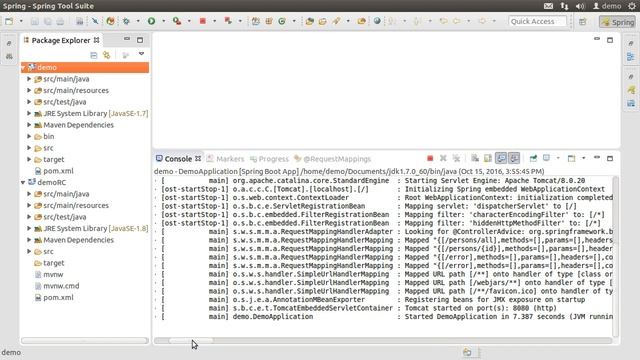Expand src/main/java under demo
This screenshot has height=360, width=640.
point(29,79)
